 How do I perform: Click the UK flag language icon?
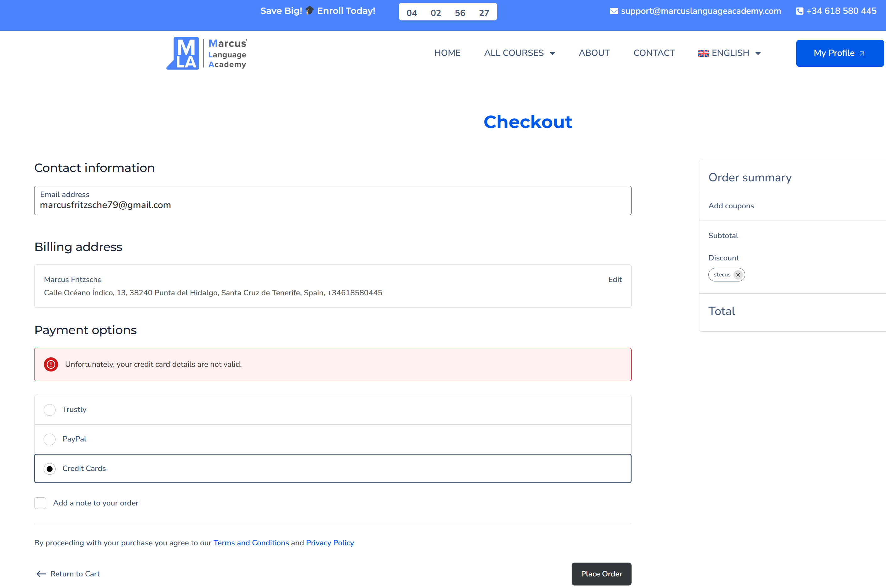pyautogui.click(x=703, y=53)
